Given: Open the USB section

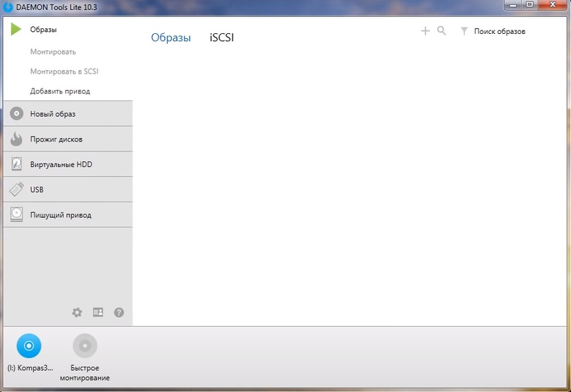Looking at the screenshot, I should point(68,190).
